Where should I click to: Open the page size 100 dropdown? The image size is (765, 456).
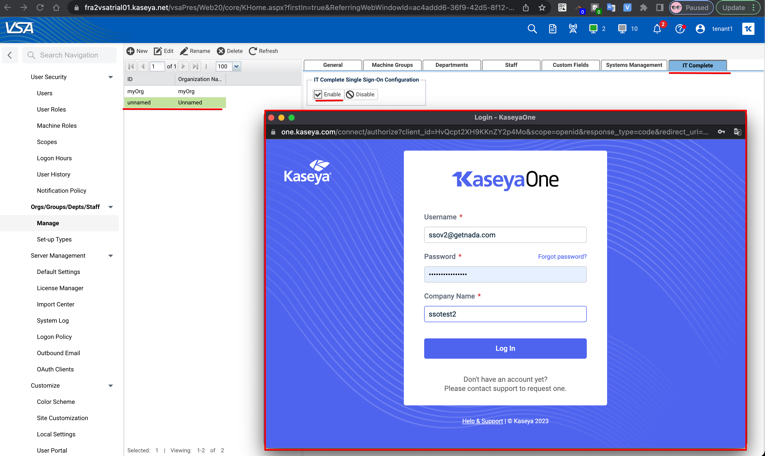coord(236,67)
